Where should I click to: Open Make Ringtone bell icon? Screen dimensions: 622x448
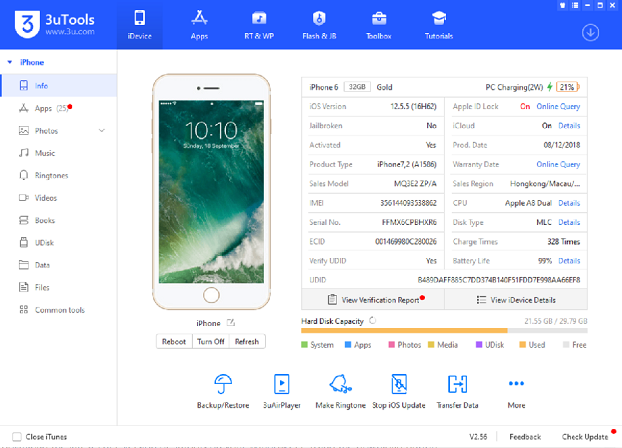340,383
